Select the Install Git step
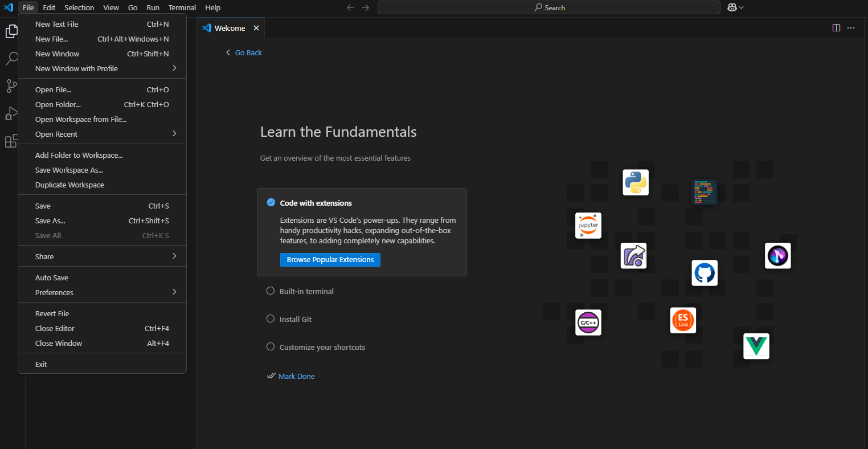 click(x=295, y=319)
